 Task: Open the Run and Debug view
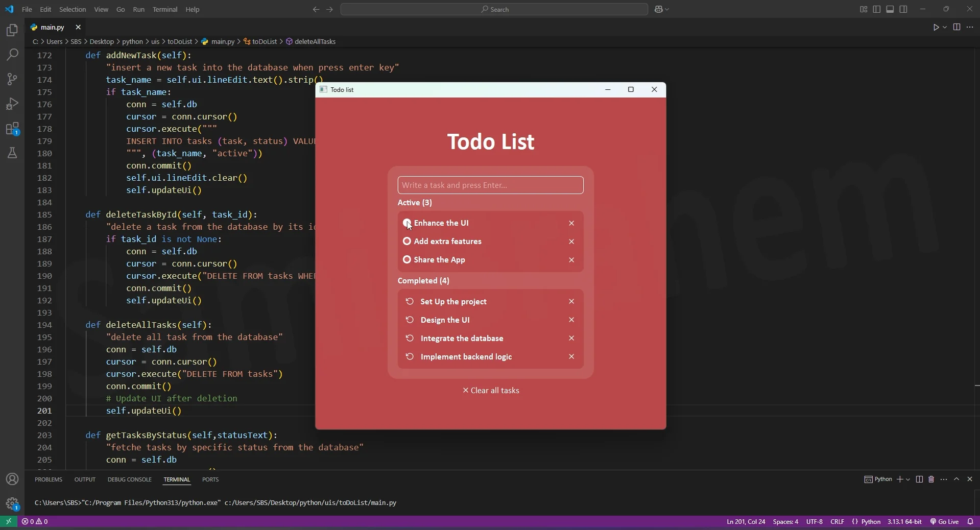(12, 104)
